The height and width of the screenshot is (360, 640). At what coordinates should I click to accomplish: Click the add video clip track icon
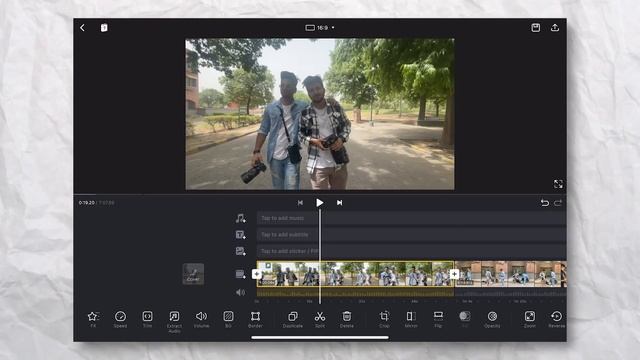240,274
